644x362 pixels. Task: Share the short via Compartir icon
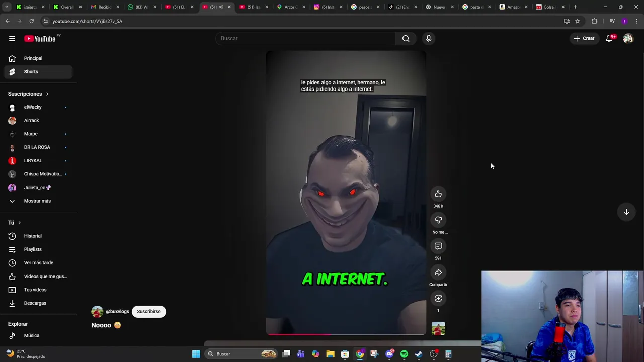pyautogui.click(x=438, y=272)
